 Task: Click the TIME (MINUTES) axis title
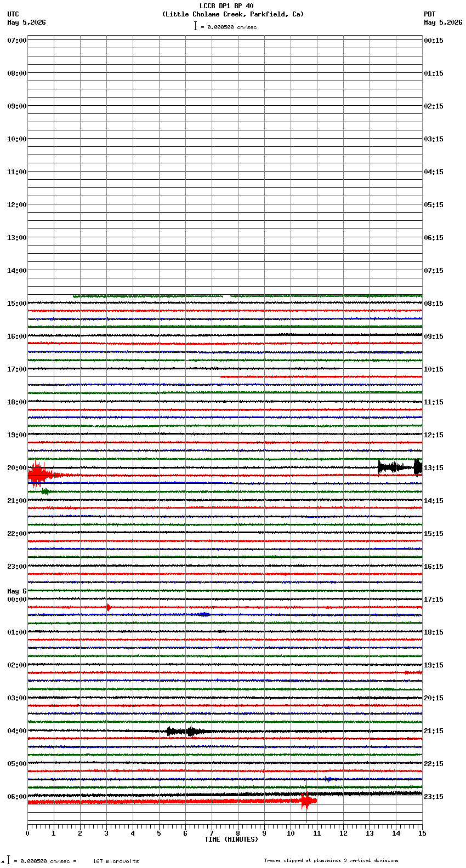click(x=231, y=840)
